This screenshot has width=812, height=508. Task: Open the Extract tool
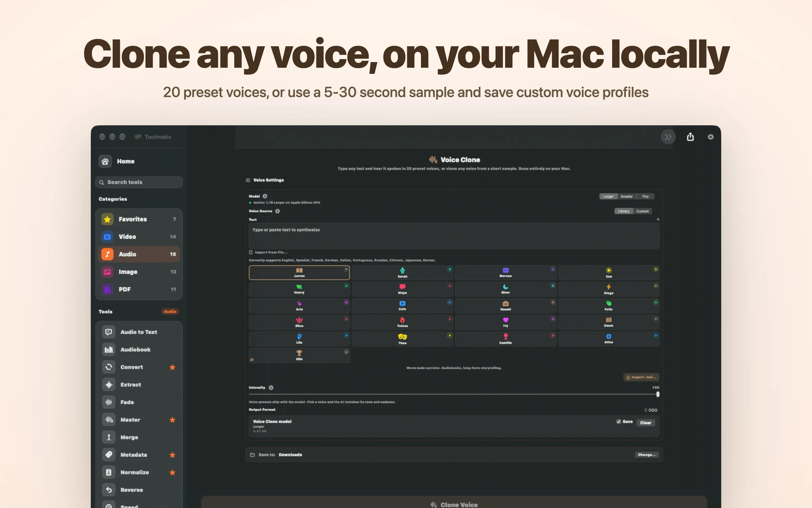coord(139,384)
